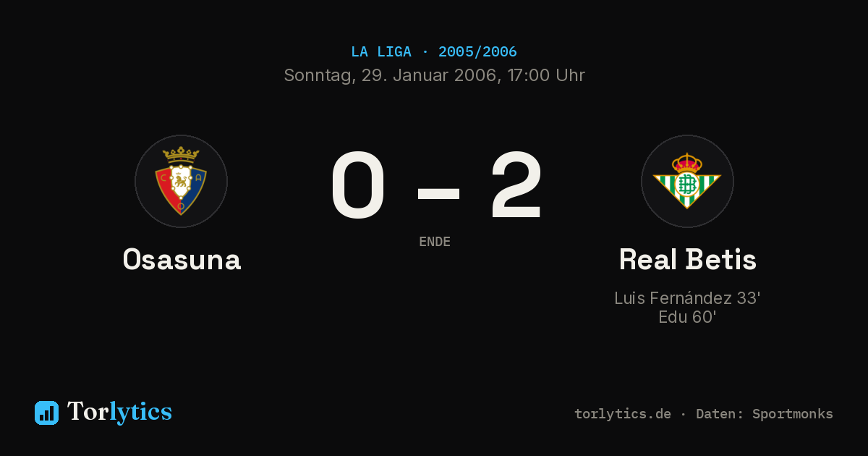The width and height of the screenshot is (868, 456).
Task: Click the Osasuna score 0
Action: click(x=358, y=185)
